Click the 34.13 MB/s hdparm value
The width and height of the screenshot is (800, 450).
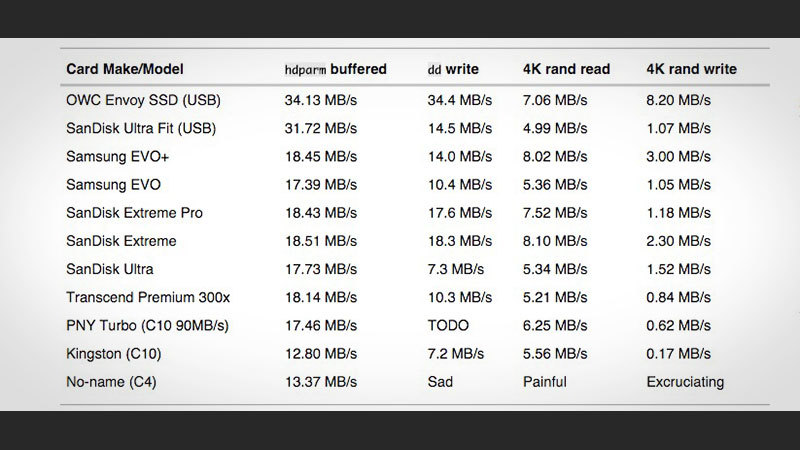tap(319, 99)
